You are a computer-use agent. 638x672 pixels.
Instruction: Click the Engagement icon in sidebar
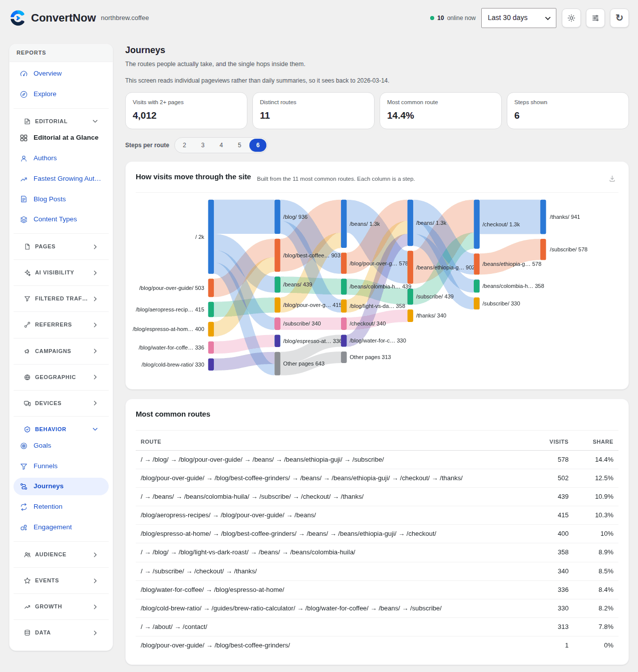[24, 527]
